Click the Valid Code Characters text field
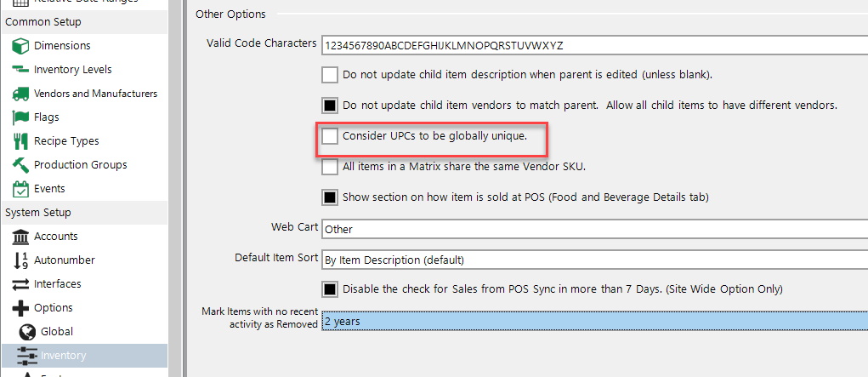The width and height of the screenshot is (868, 377). [x=594, y=45]
